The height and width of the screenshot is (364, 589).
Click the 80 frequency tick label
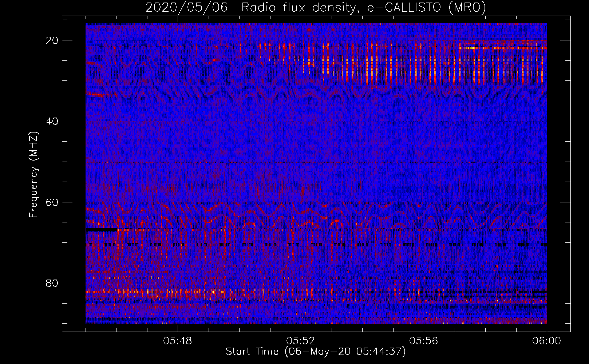tap(52, 283)
